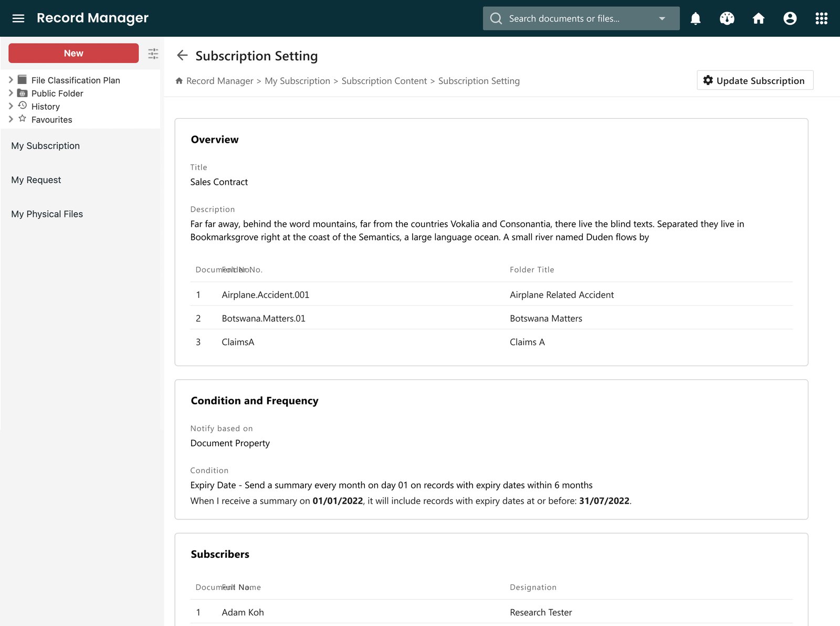Click Document Property value
Screen dimensions: 840x626
point(230,443)
